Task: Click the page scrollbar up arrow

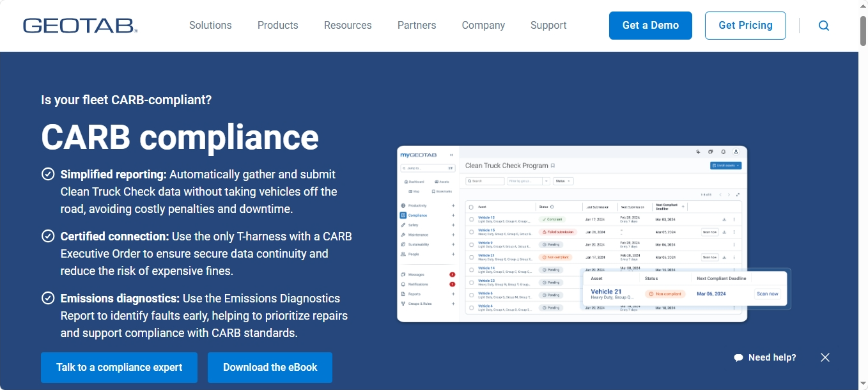Action: point(863,6)
